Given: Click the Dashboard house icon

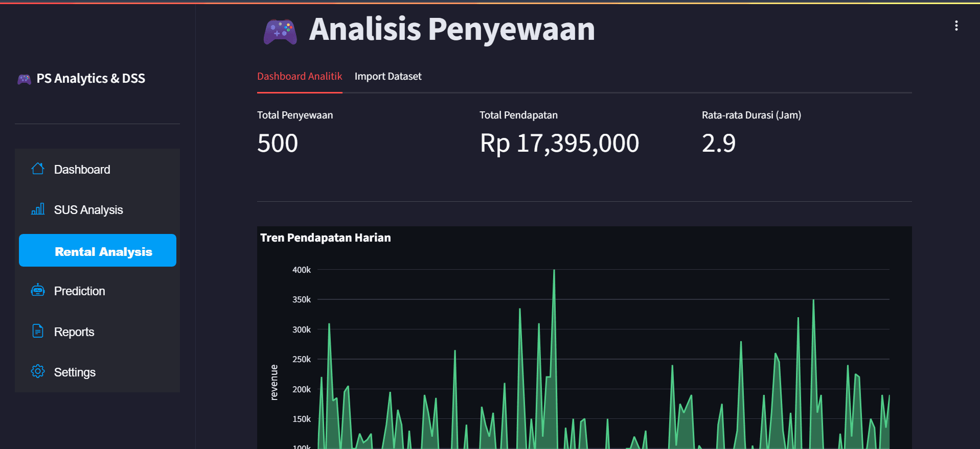Looking at the screenshot, I should (x=38, y=169).
